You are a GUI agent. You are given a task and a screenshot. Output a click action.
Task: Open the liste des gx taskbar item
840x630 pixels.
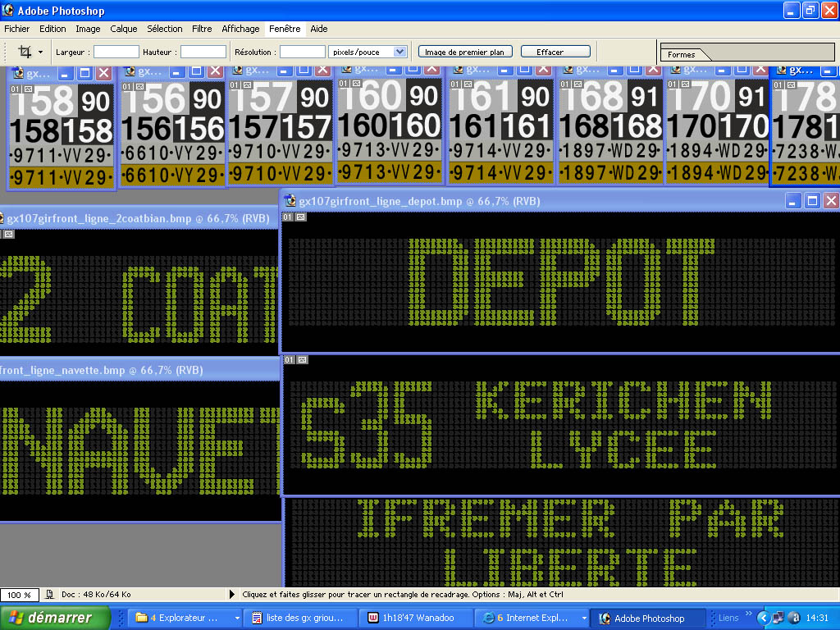(x=304, y=618)
